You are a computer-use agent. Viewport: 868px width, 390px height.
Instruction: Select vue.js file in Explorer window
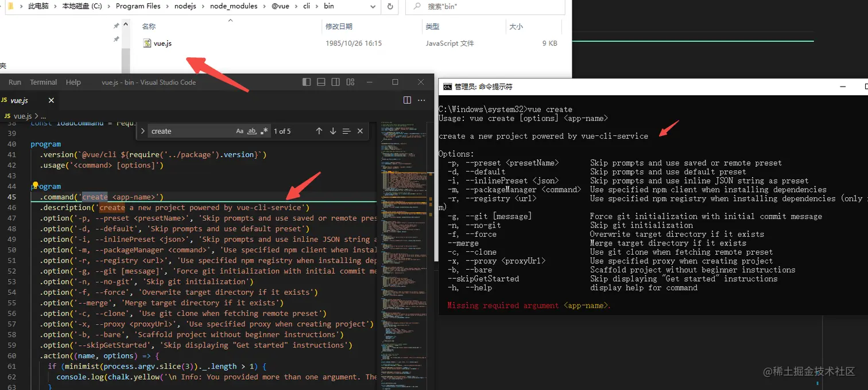[162, 43]
